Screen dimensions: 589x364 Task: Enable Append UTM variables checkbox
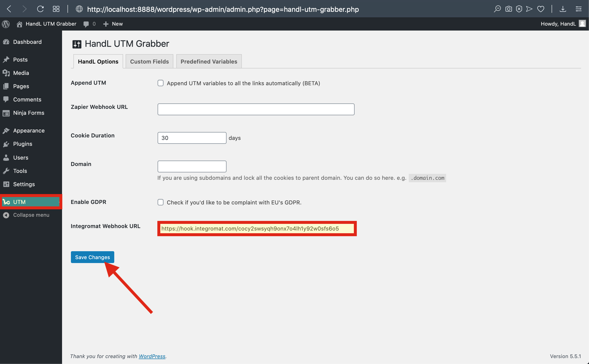tap(161, 83)
